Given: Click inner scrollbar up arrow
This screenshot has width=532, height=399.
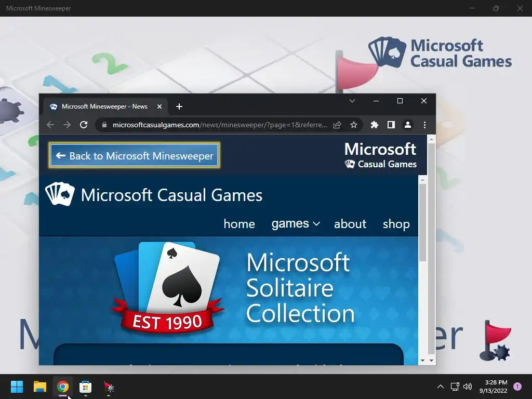Looking at the screenshot, I should pos(422,179).
